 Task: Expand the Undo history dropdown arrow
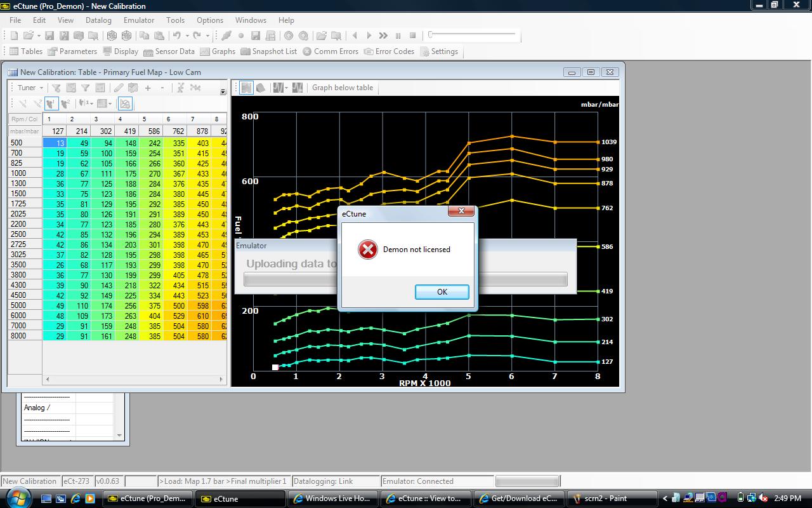coord(187,36)
